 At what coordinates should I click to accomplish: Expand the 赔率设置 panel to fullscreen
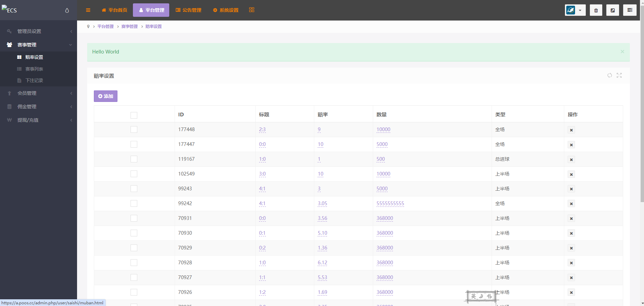click(x=619, y=75)
